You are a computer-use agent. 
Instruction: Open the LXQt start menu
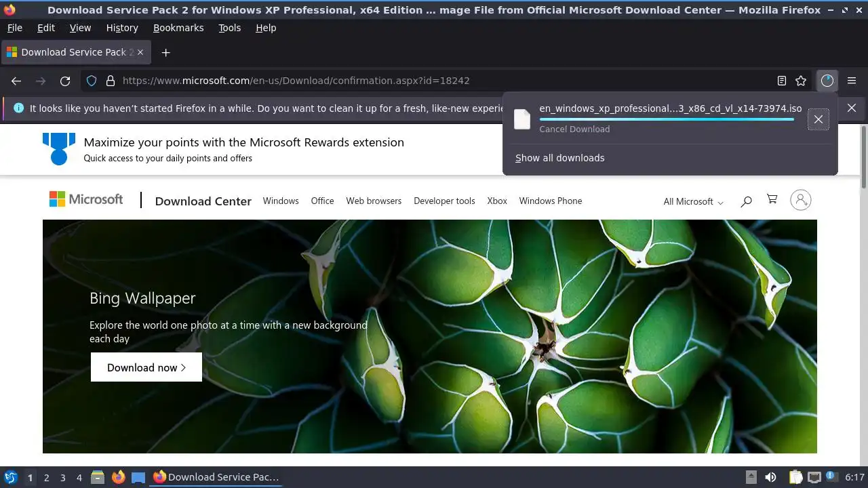point(10,477)
